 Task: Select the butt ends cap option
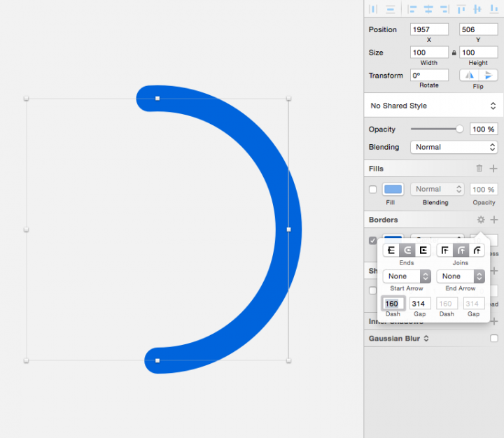391,250
